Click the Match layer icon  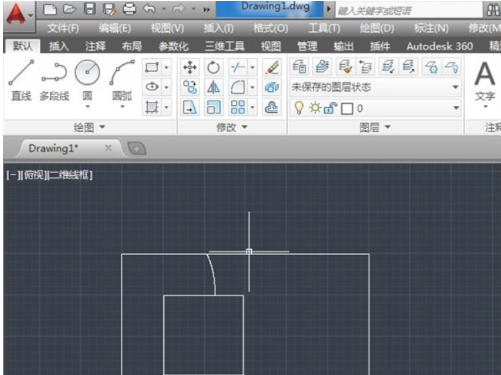point(345,67)
